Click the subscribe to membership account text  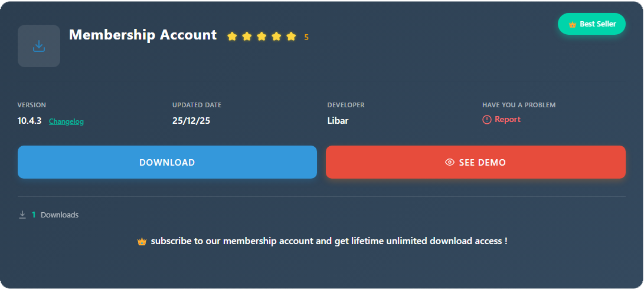coord(329,241)
